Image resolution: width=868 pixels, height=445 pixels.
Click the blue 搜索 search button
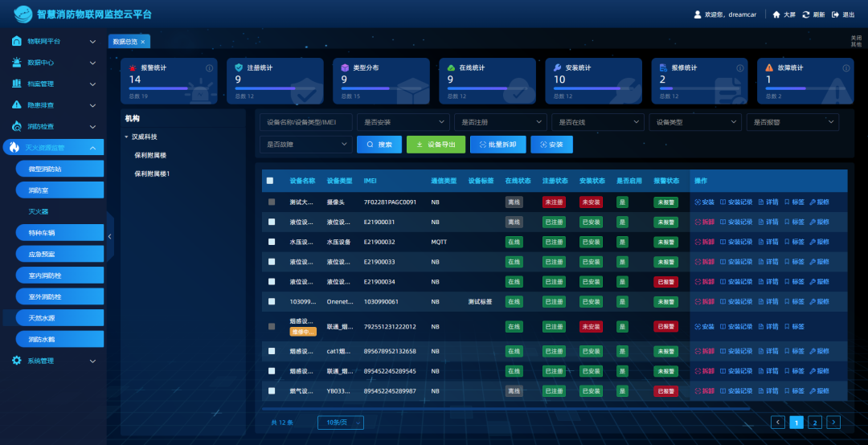point(379,145)
